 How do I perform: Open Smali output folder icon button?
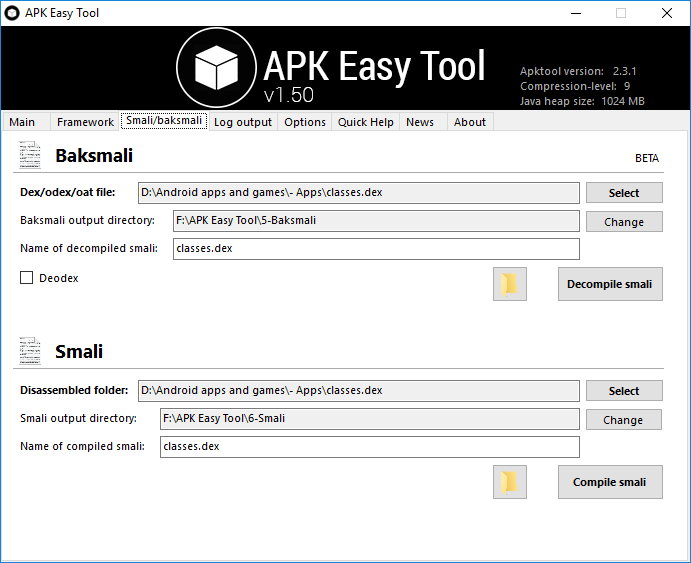[510, 482]
